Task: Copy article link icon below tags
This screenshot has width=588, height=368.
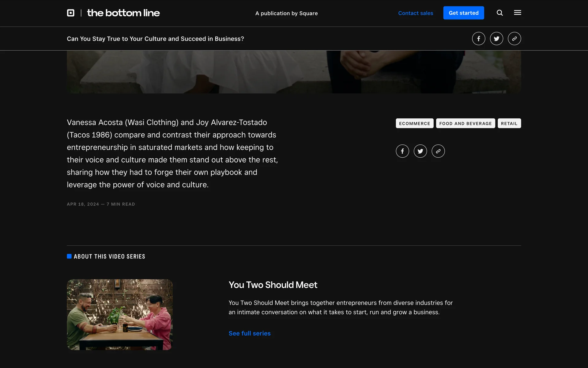Action: [438, 151]
